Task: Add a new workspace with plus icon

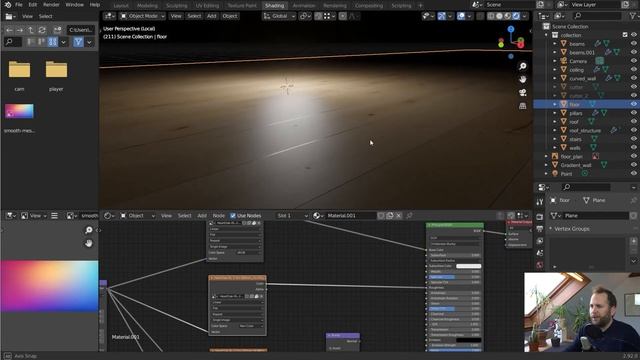Action: click(x=420, y=6)
